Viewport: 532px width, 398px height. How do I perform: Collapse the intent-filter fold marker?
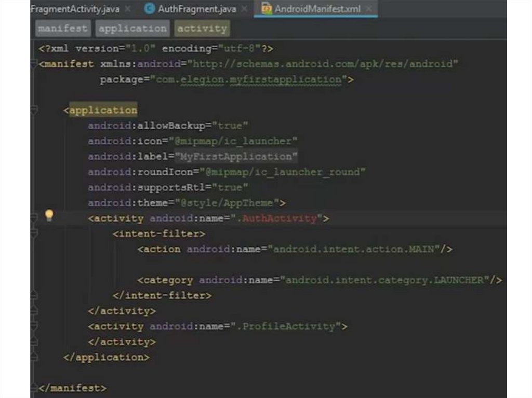coord(34,234)
